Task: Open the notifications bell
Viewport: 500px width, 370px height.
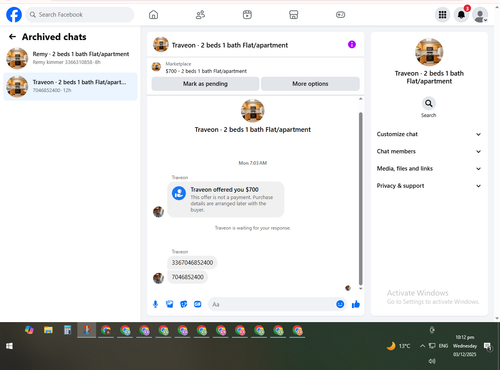Action: pyautogui.click(x=461, y=15)
